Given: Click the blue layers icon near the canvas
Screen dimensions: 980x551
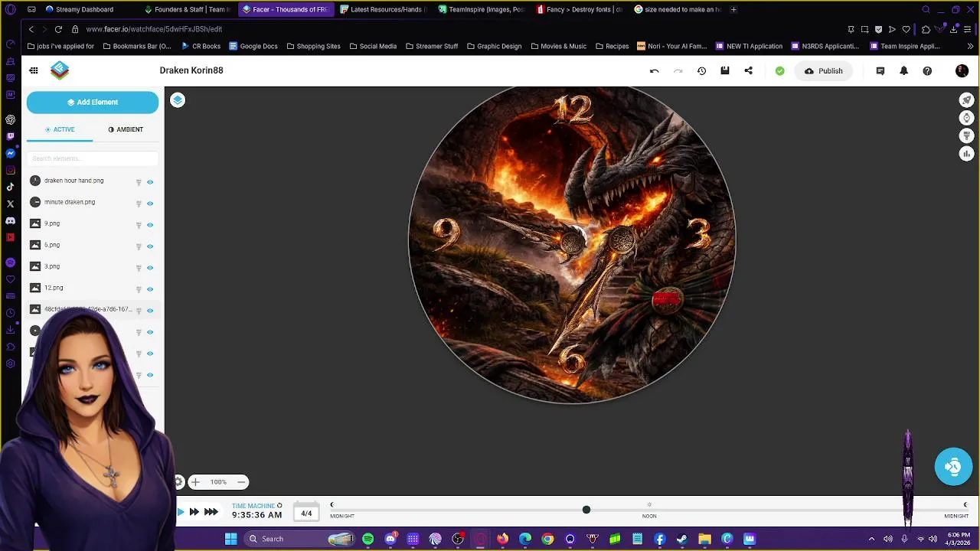Looking at the screenshot, I should pyautogui.click(x=178, y=100).
